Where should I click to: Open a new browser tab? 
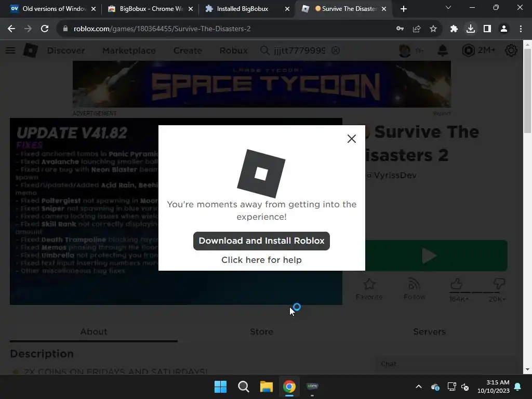pos(403,9)
